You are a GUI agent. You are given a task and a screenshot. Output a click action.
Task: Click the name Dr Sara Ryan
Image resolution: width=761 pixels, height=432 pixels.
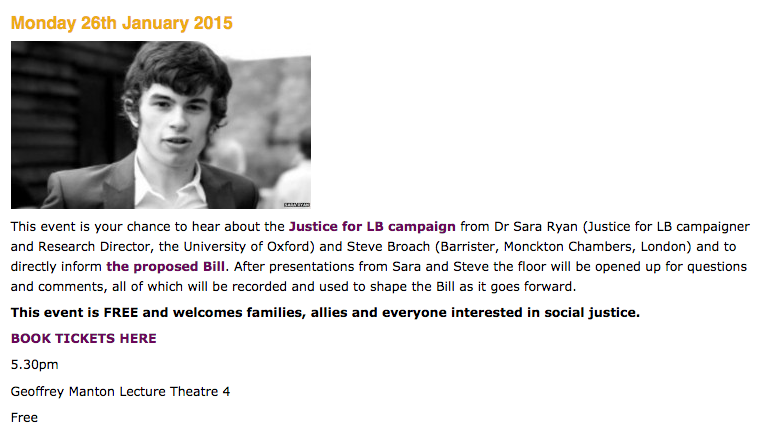[x=536, y=227]
